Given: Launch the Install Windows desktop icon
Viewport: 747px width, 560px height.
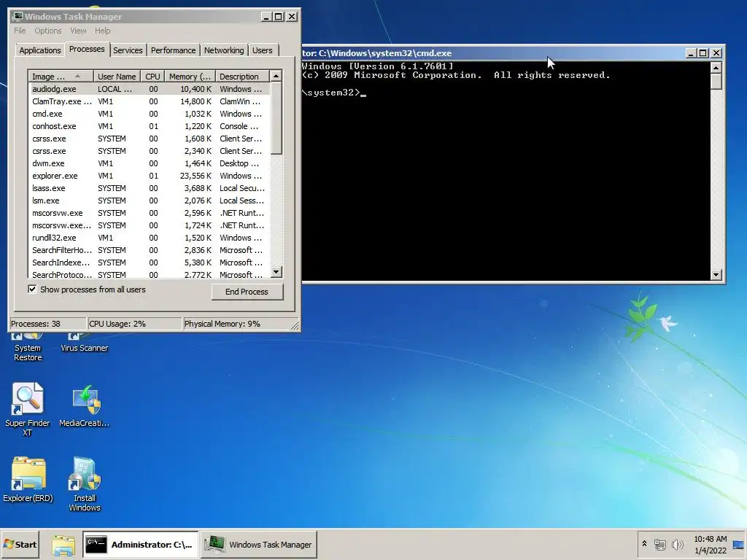Looking at the screenshot, I should coord(85,484).
